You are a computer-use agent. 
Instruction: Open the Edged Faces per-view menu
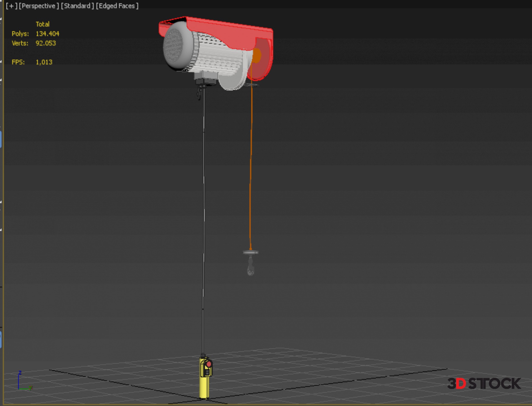pos(117,6)
